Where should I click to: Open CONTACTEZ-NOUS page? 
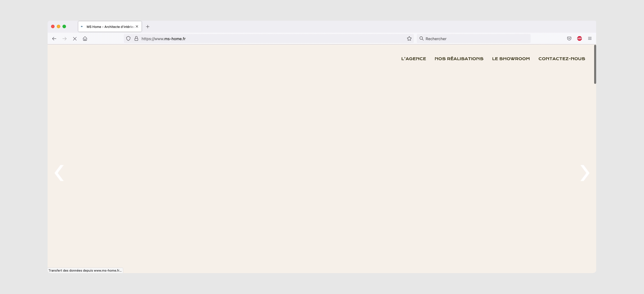(561, 59)
